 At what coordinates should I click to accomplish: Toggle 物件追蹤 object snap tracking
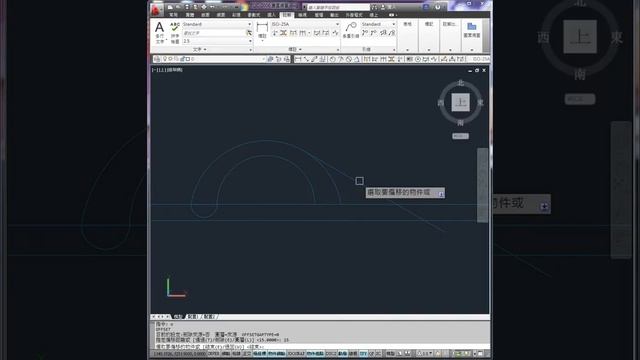tap(315, 353)
